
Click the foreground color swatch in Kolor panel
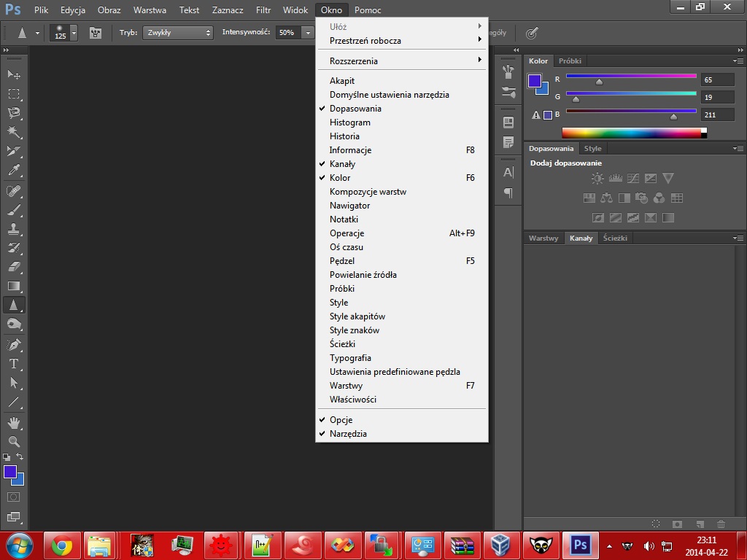pos(535,81)
